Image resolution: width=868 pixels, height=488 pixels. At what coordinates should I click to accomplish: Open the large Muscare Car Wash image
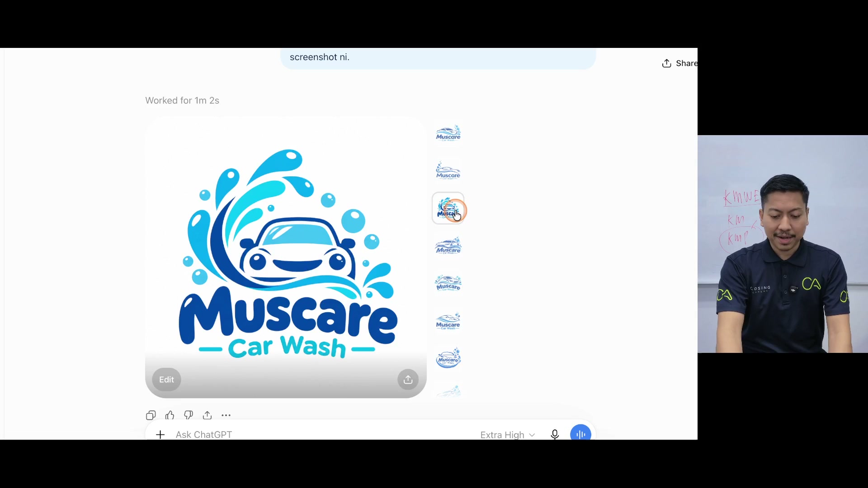click(286, 257)
